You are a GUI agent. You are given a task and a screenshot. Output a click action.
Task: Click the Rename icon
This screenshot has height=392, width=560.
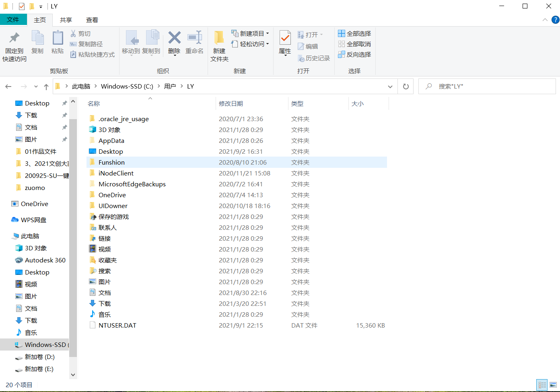pos(194,38)
